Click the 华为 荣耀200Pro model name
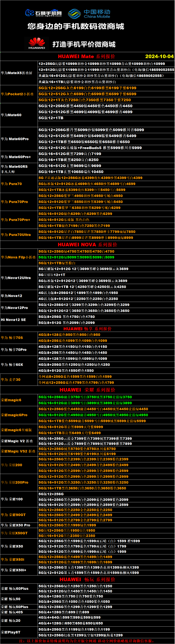The image size is (175, 644). pos(14,483)
